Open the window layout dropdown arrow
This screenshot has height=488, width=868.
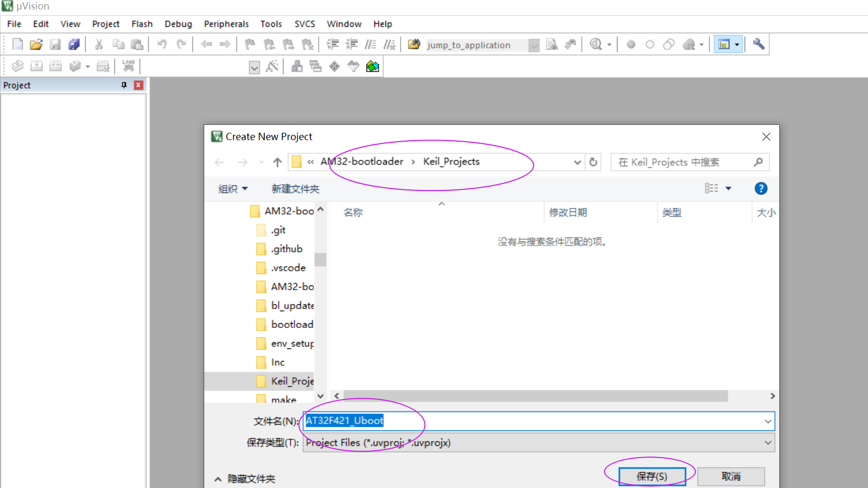coord(737,45)
